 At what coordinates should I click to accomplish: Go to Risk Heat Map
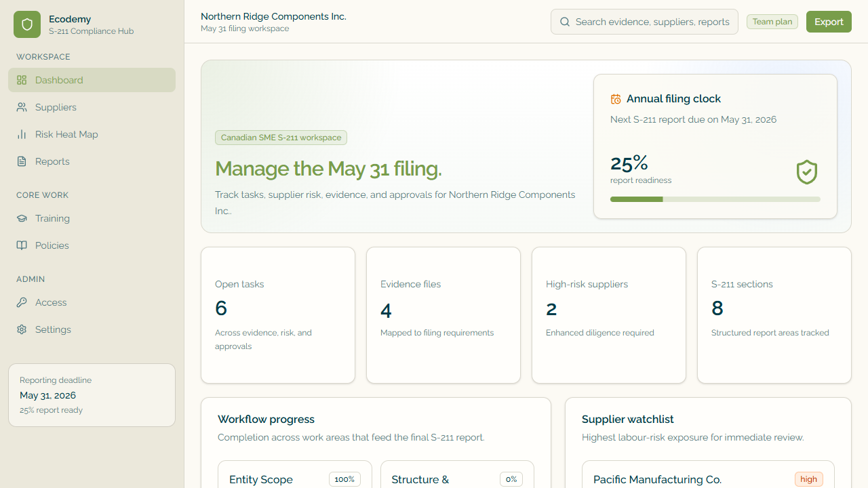coord(92,134)
